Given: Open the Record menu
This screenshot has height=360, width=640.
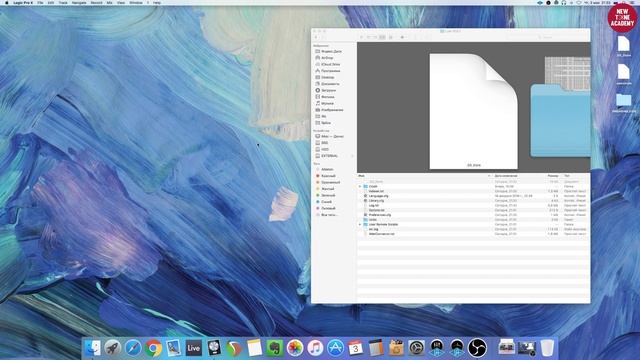Looking at the screenshot, I should tap(96, 2).
